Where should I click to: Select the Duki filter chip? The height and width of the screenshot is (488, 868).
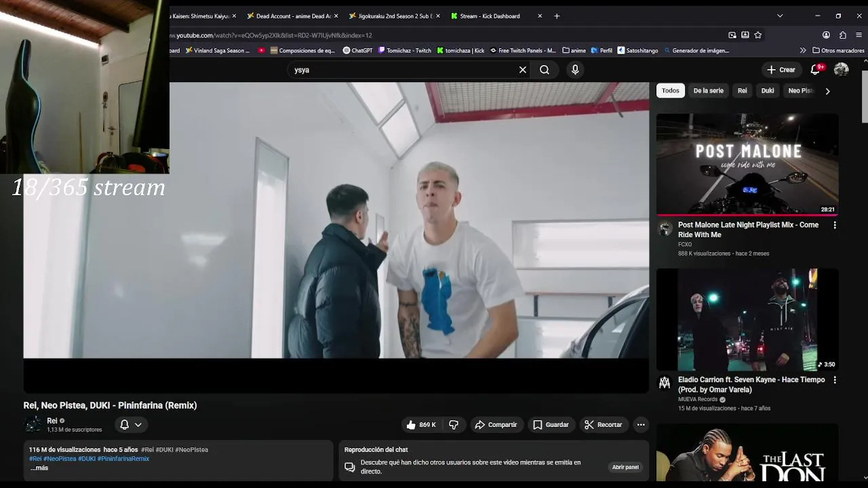coord(768,91)
